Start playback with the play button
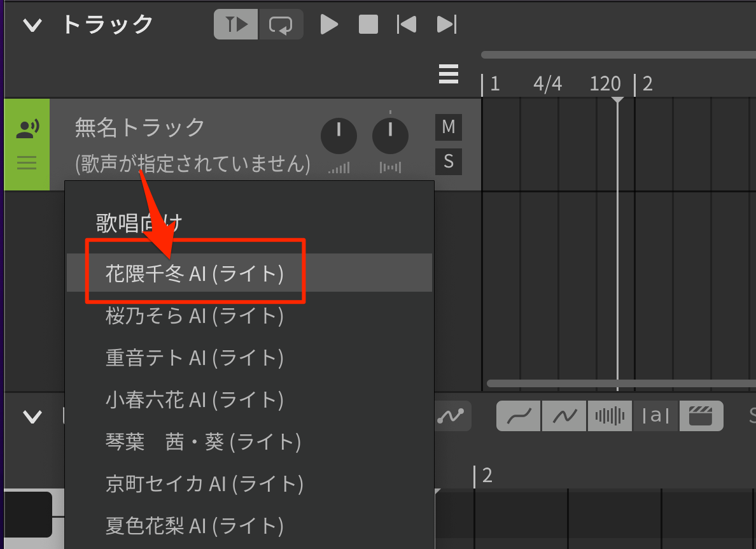The height and width of the screenshot is (549, 756). 329,24
